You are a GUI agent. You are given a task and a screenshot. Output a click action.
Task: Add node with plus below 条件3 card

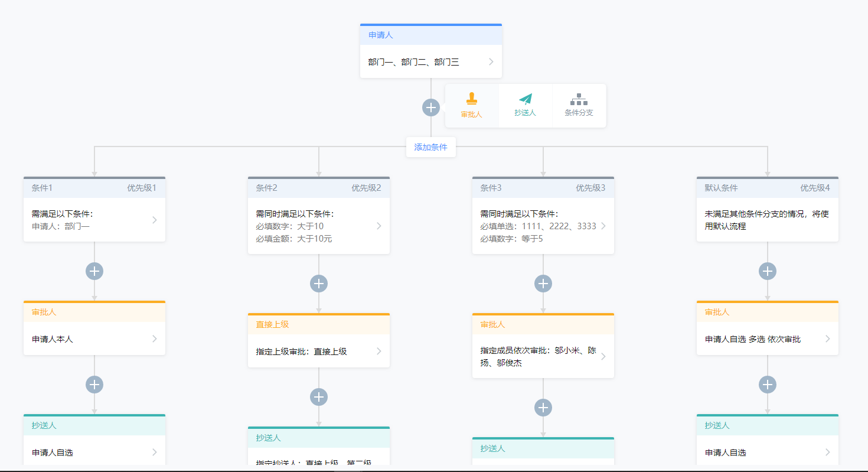(543, 284)
